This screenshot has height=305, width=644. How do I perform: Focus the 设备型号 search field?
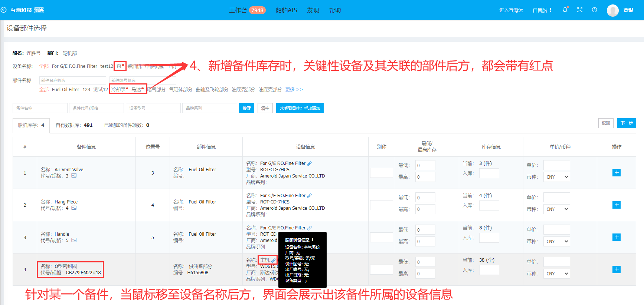153,108
